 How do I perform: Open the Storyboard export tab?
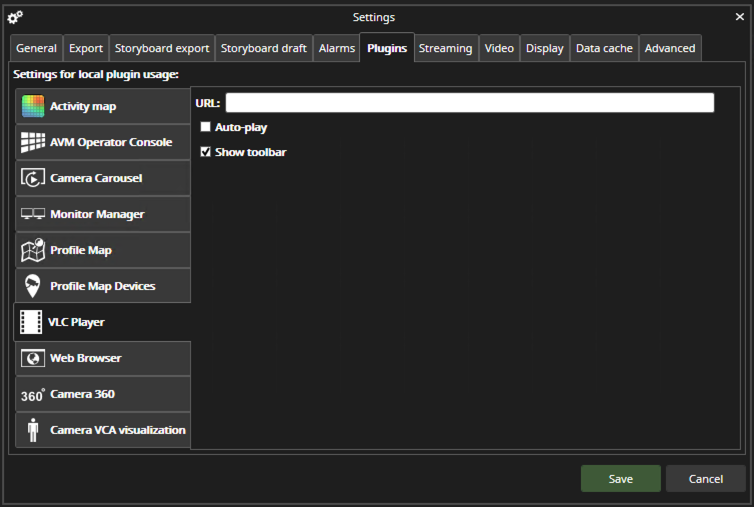162,48
